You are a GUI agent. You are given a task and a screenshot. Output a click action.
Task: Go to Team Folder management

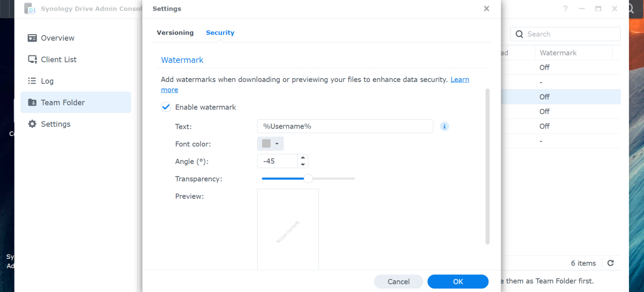tap(63, 102)
